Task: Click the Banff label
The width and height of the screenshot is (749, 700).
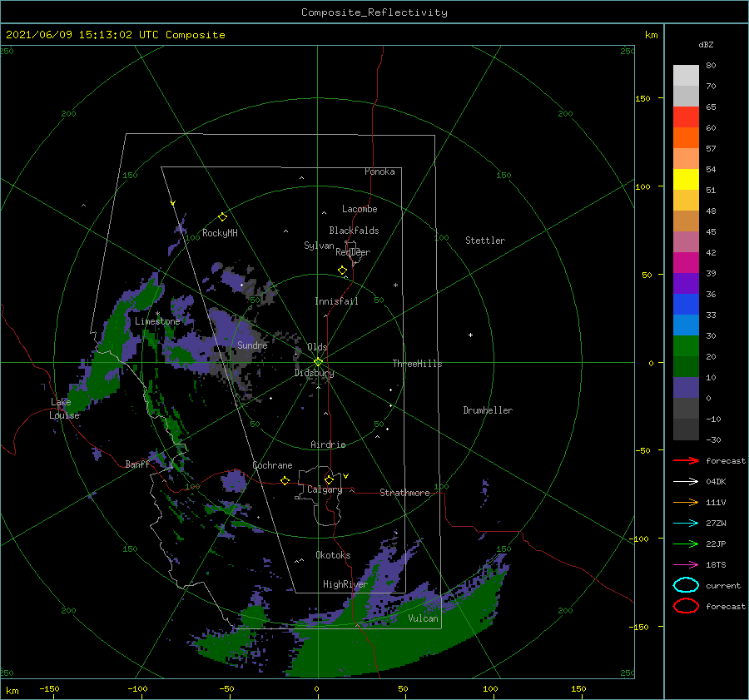Action: click(x=137, y=464)
